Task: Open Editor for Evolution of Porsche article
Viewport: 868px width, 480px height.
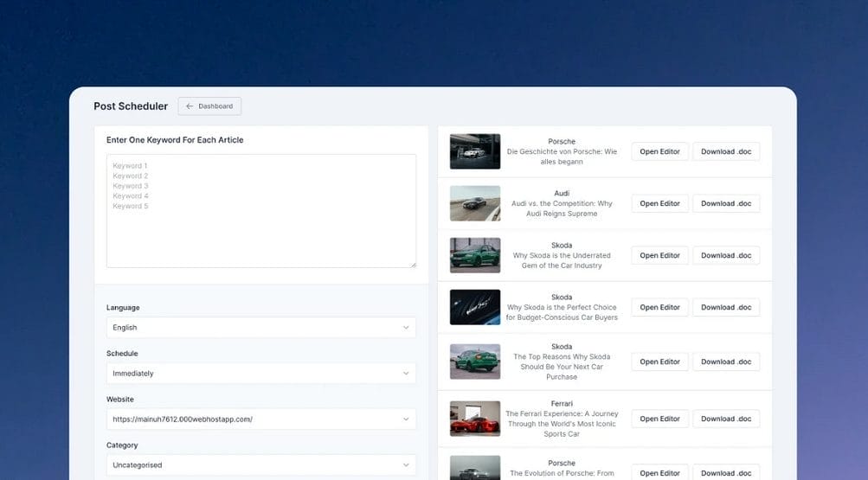Action: 659,473
